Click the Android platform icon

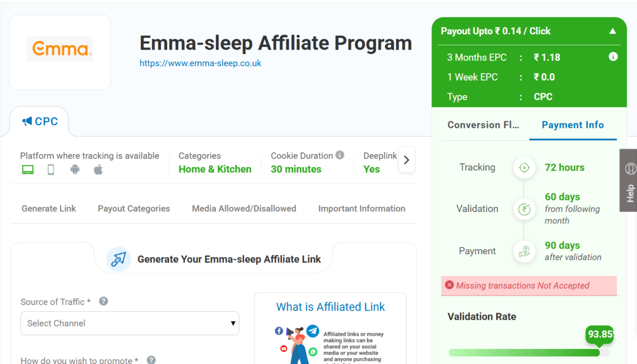(75, 169)
